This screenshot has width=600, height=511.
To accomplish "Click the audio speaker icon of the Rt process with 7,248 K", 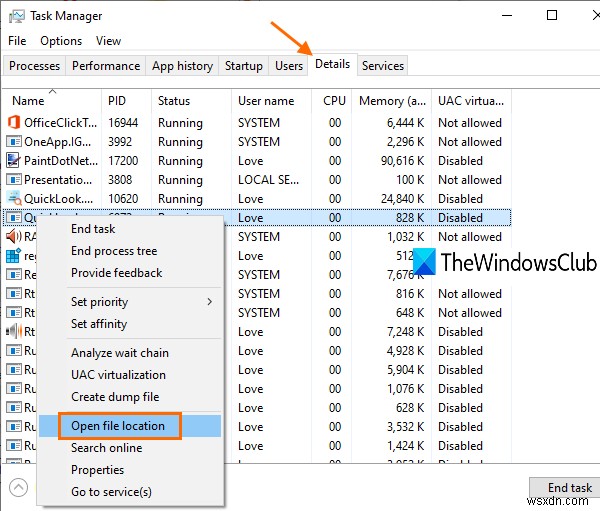I will [14, 331].
